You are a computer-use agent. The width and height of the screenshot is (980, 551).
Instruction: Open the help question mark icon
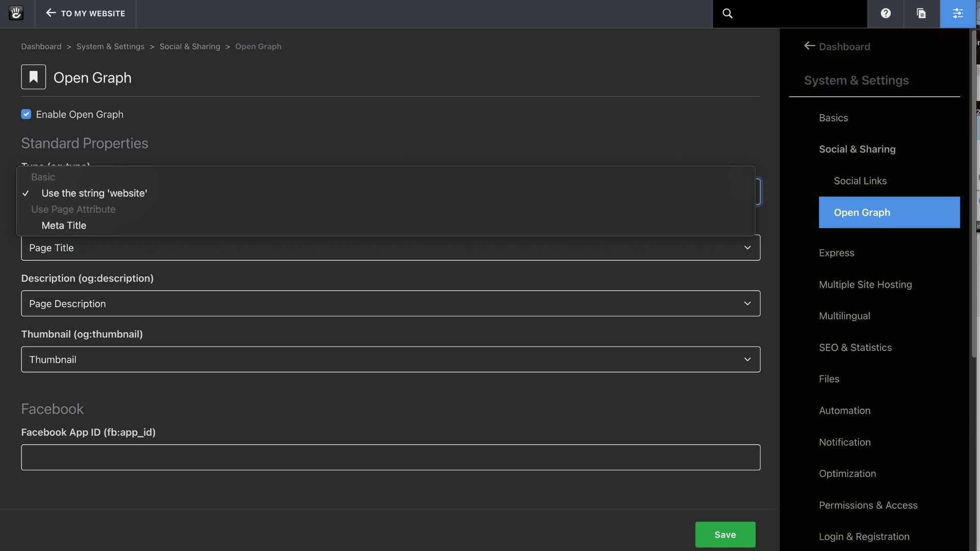[886, 13]
